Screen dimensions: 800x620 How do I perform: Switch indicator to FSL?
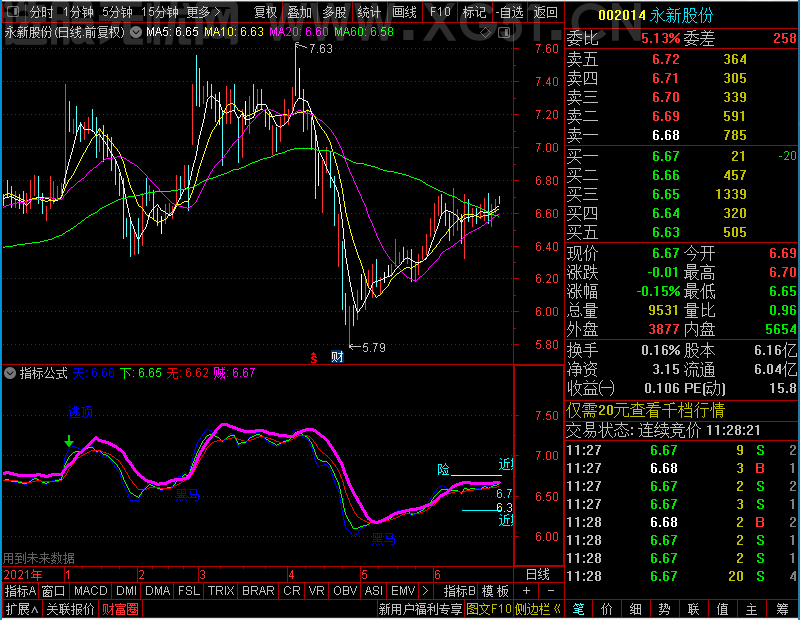pos(189,591)
